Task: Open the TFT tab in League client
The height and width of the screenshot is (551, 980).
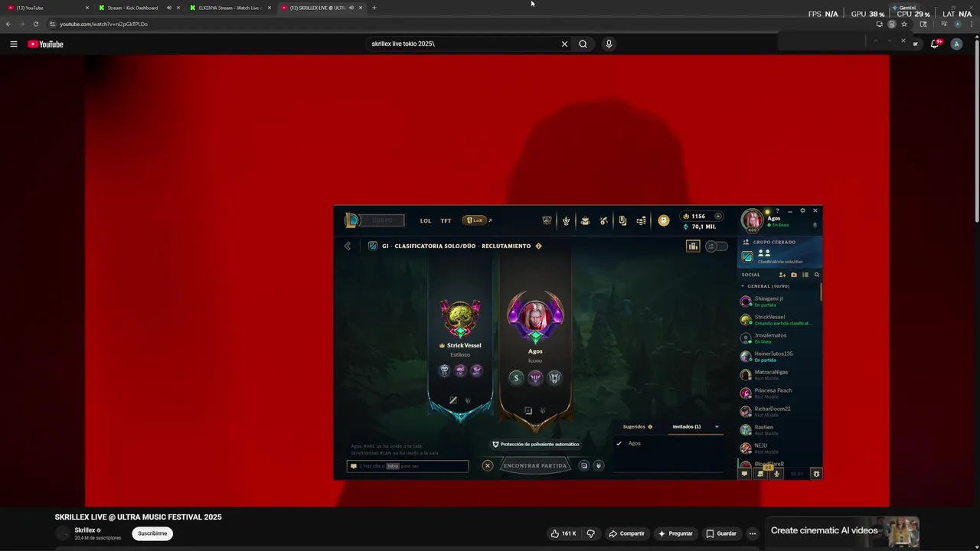Action: (x=446, y=220)
